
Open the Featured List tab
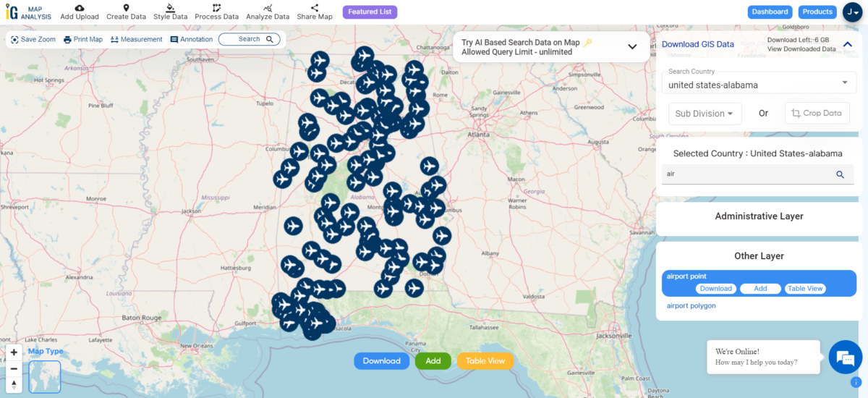pos(370,12)
